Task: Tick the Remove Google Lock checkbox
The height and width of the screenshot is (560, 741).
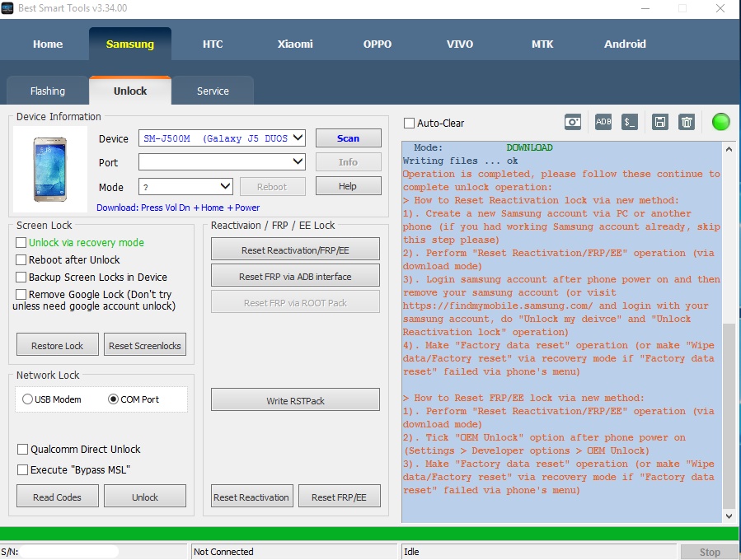Action: pos(21,295)
